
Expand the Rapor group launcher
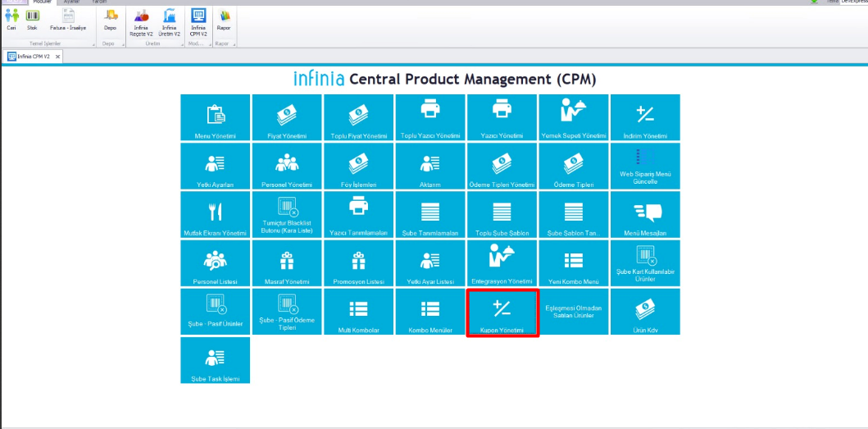pos(234,43)
